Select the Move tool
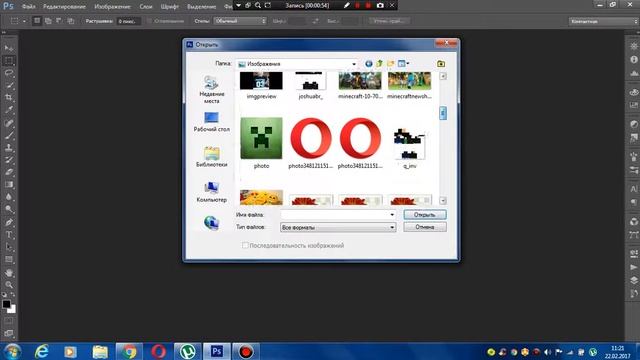 [x=9, y=49]
